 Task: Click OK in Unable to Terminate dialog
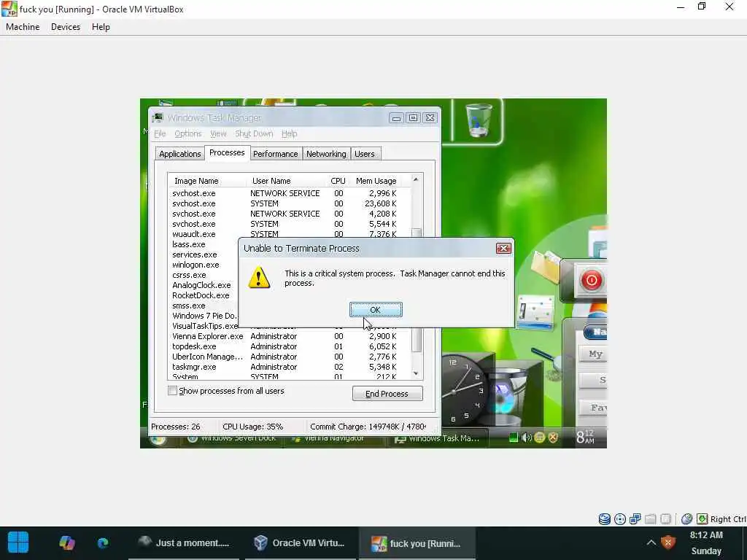tap(376, 309)
